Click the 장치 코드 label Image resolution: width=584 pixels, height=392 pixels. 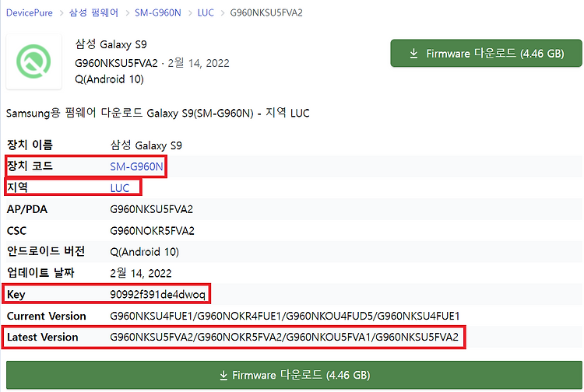[30, 166]
